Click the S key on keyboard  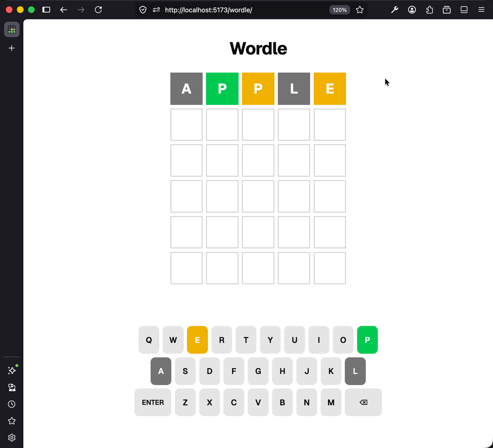click(185, 371)
